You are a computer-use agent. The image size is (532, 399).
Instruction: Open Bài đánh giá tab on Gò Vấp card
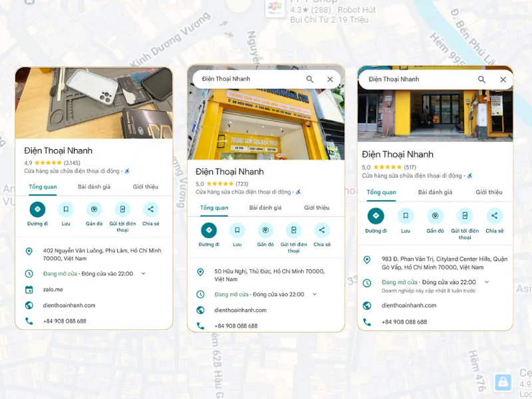click(436, 192)
